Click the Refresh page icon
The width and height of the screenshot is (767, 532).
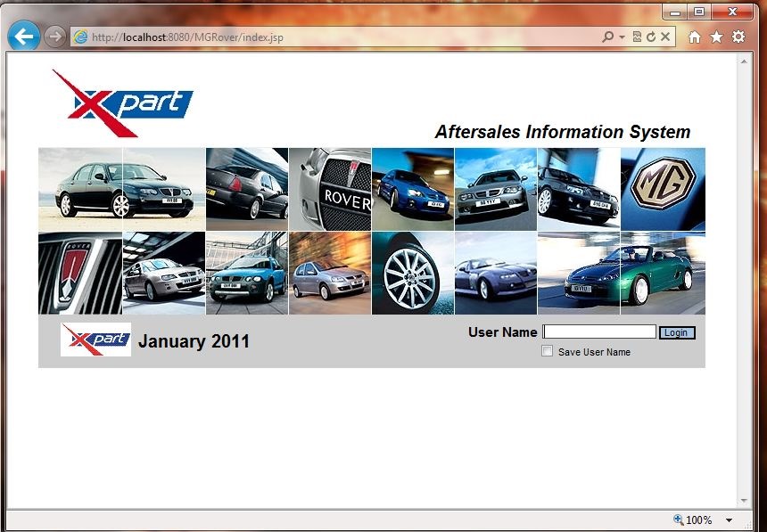point(650,37)
